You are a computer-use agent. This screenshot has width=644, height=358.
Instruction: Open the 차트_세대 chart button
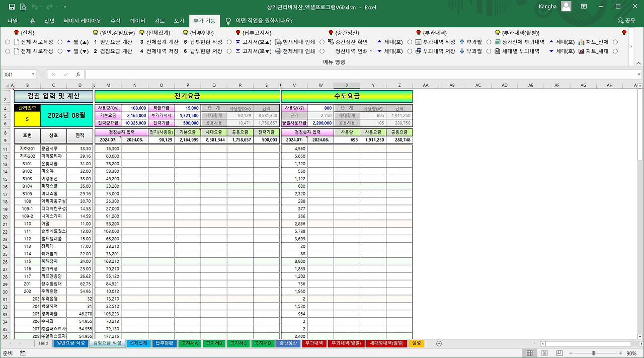(593, 51)
